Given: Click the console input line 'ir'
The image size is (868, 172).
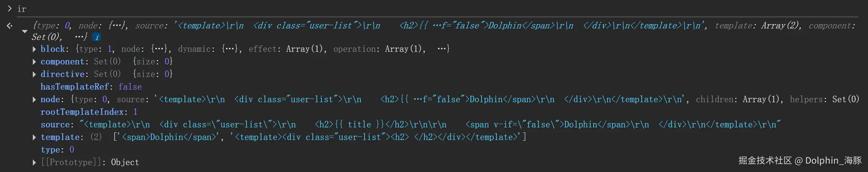Looking at the screenshot, I should click(22, 9).
